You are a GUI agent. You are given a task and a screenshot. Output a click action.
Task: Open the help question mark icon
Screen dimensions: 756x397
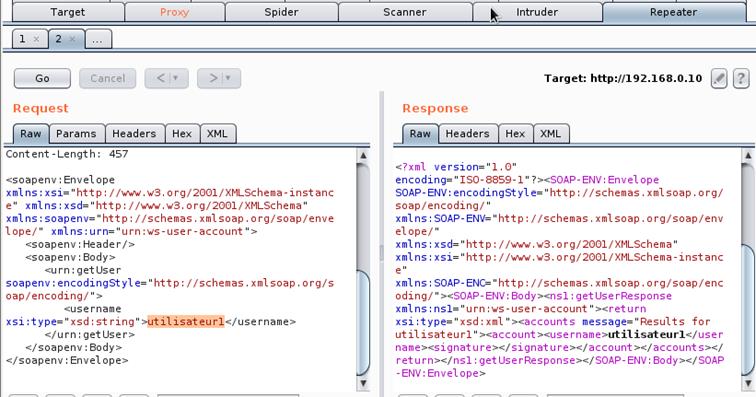(x=741, y=78)
